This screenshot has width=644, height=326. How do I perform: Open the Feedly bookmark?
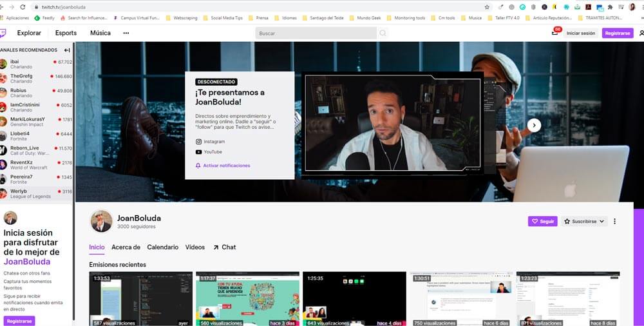pos(44,18)
